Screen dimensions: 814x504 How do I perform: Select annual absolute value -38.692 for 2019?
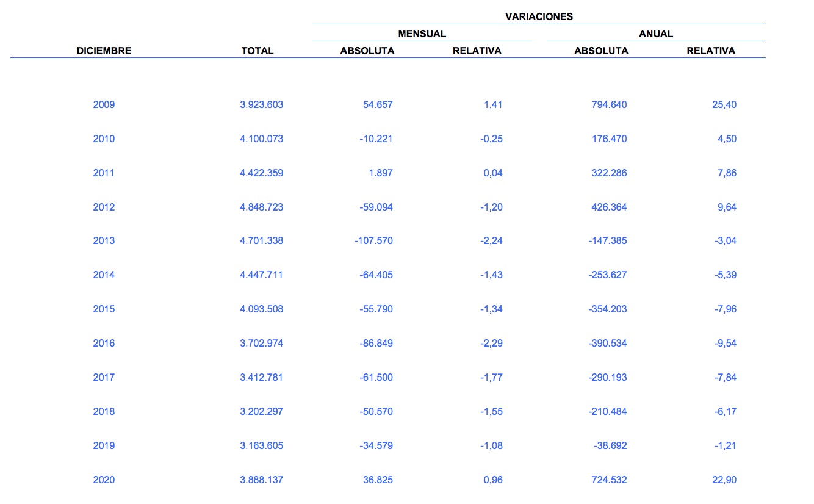tap(610, 445)
